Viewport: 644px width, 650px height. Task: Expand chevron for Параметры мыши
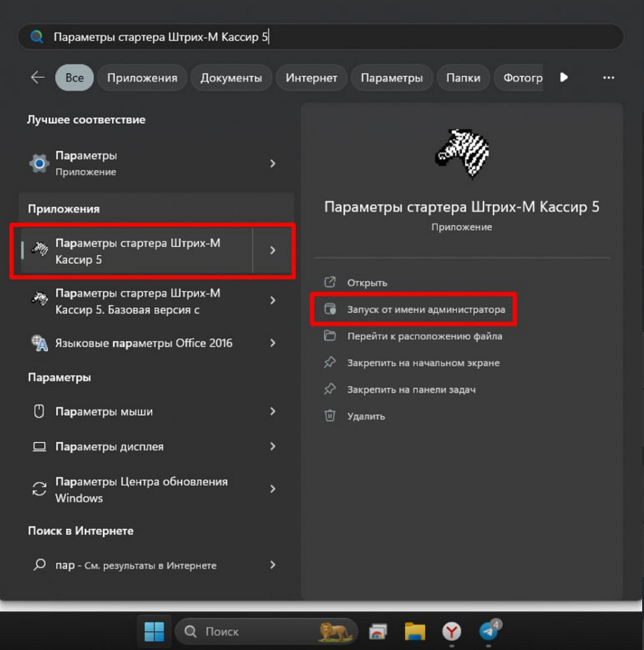tap(272, 411)
